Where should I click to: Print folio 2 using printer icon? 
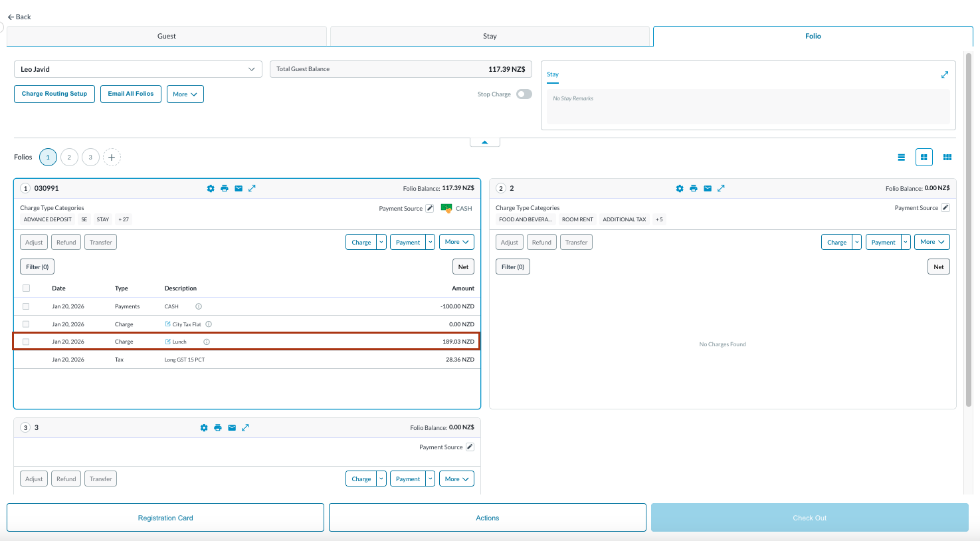pyautogui.click(x=694, y=189)
